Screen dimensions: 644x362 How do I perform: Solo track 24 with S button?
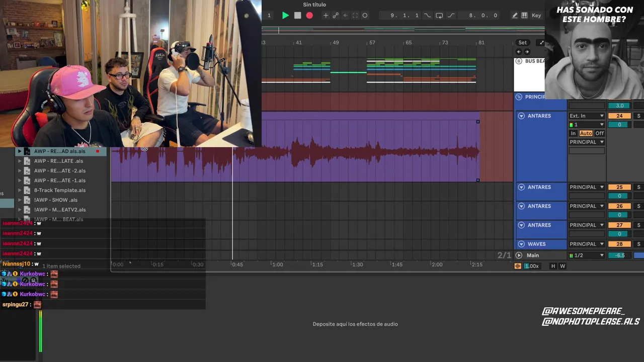[x=638, y=116]
